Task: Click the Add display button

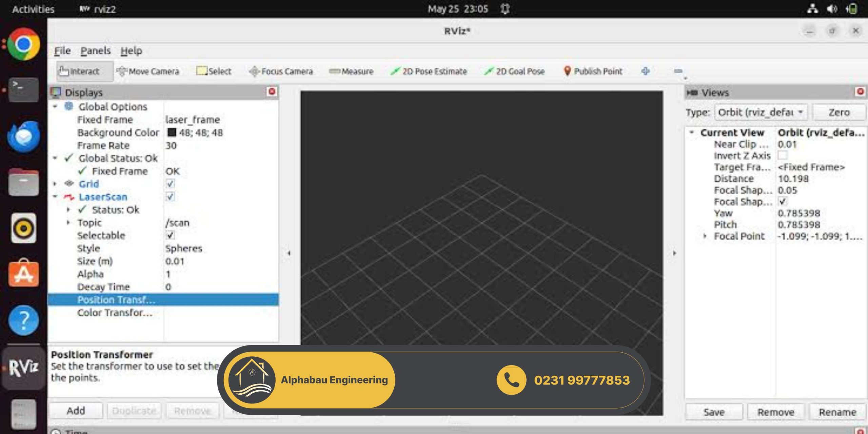Action: tap(76, 411)
